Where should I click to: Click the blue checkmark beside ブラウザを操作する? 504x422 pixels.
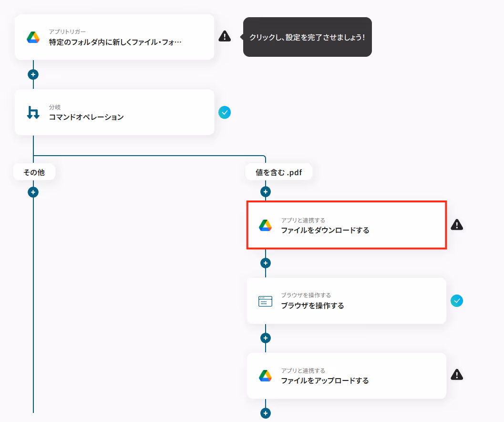coord(457,301)
